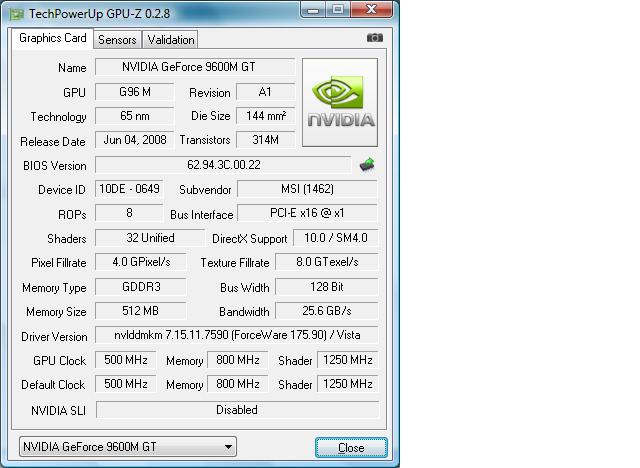Click the 'Default Clock' label
640x468 pixels.
tap(53, 385)
